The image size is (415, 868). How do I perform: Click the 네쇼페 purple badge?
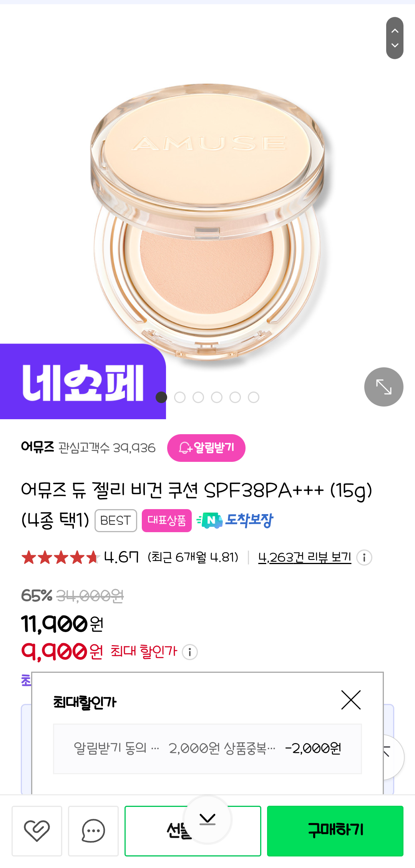(x=83, y=382)
